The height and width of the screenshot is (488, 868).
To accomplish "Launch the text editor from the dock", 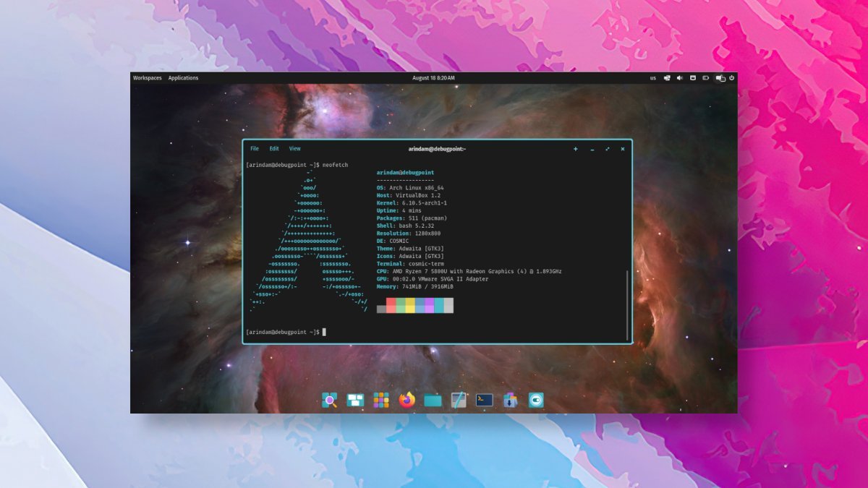I will point(459,400).
